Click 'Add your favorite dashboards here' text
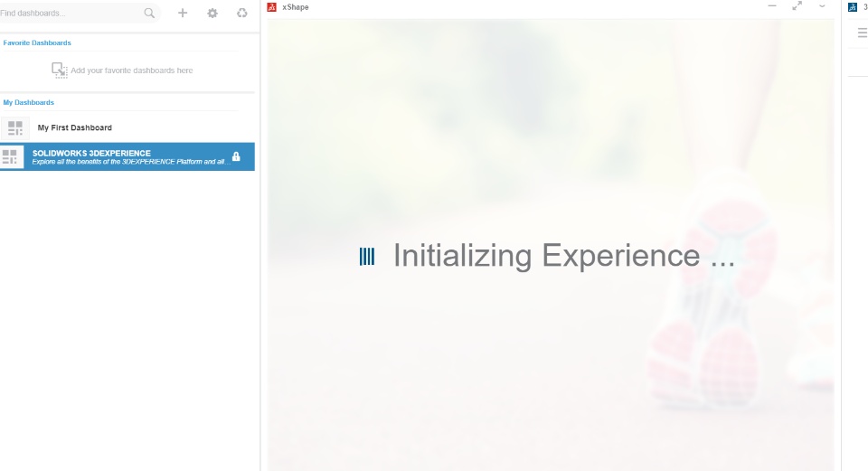 click(132, 71)
